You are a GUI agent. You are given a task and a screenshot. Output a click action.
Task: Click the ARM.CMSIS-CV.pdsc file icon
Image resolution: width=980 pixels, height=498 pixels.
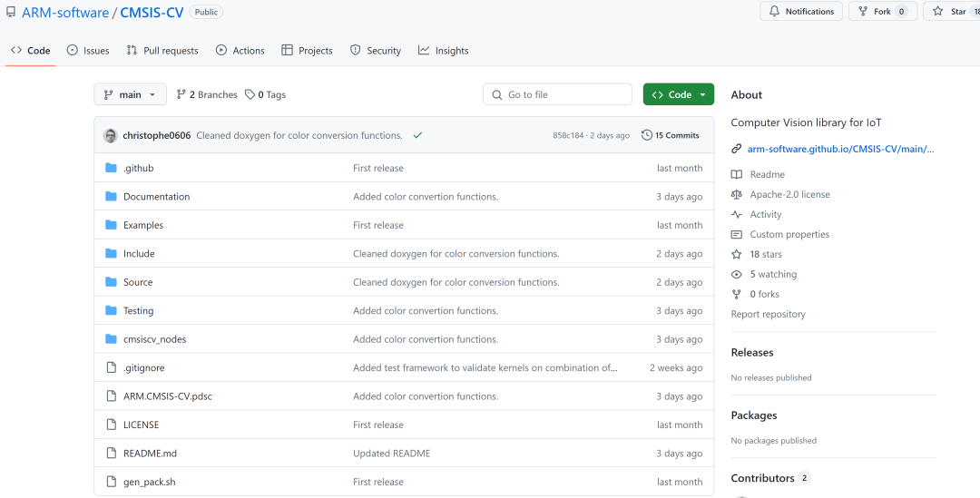click(x=112, y=396)
